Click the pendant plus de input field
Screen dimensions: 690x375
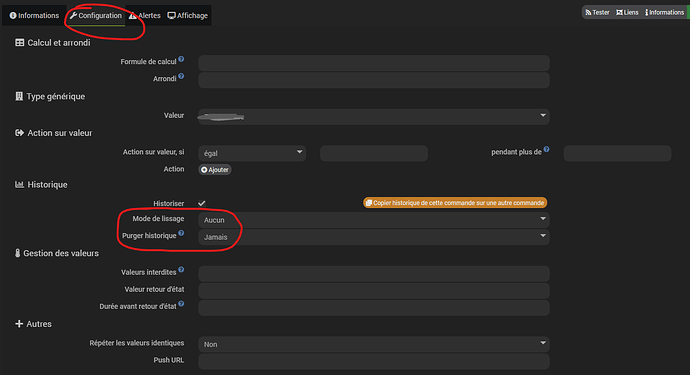pos(617,153)
